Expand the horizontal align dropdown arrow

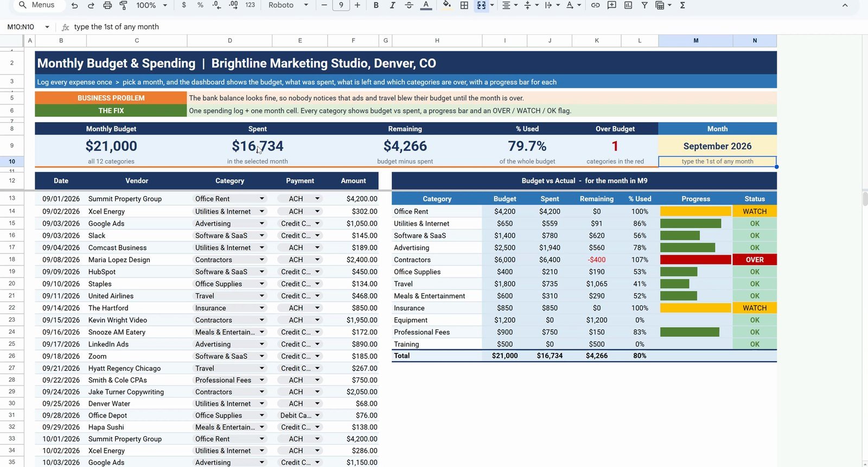pyautogui.click(x=515, y=5)
